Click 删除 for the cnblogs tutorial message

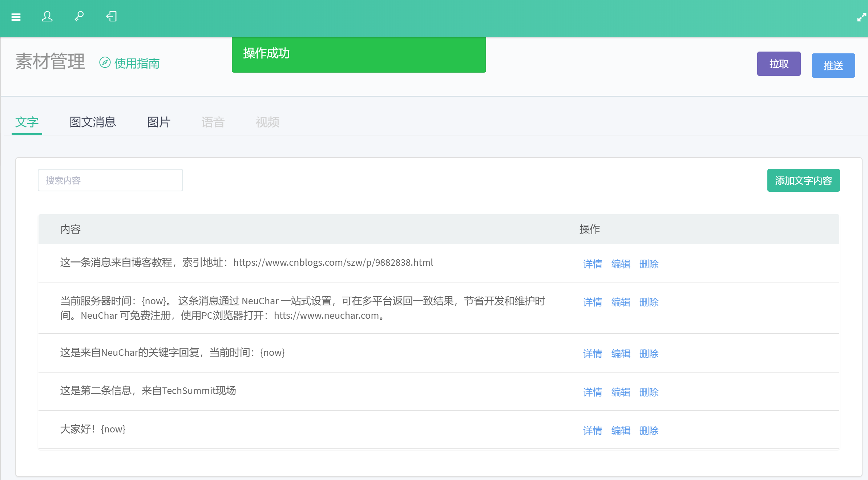click(649, 264)
